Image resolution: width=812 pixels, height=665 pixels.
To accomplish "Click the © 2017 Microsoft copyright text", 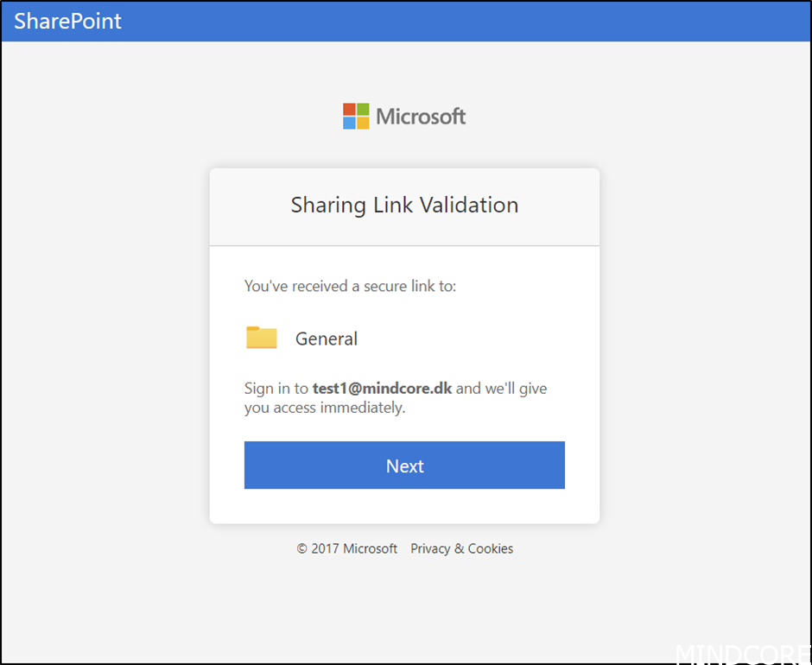I will 347,548.
